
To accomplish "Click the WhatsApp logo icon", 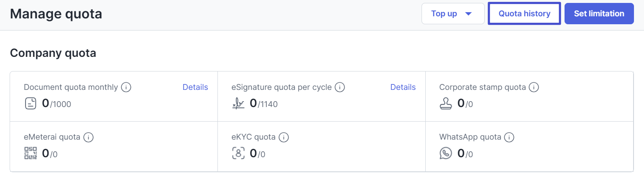I will click(446, 153).
